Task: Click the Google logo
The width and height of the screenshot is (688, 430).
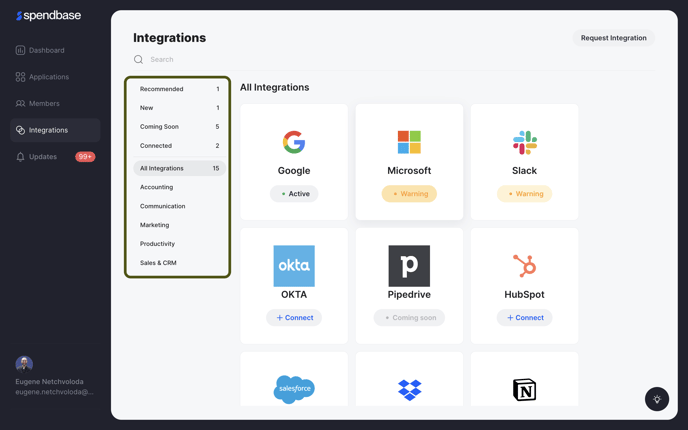Action: [x=294, y=142]
